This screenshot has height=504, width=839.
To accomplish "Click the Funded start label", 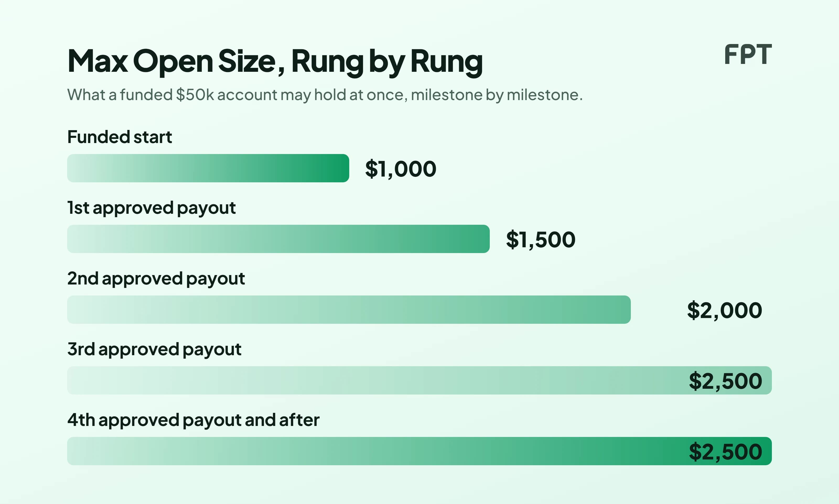I will [120, 137].
